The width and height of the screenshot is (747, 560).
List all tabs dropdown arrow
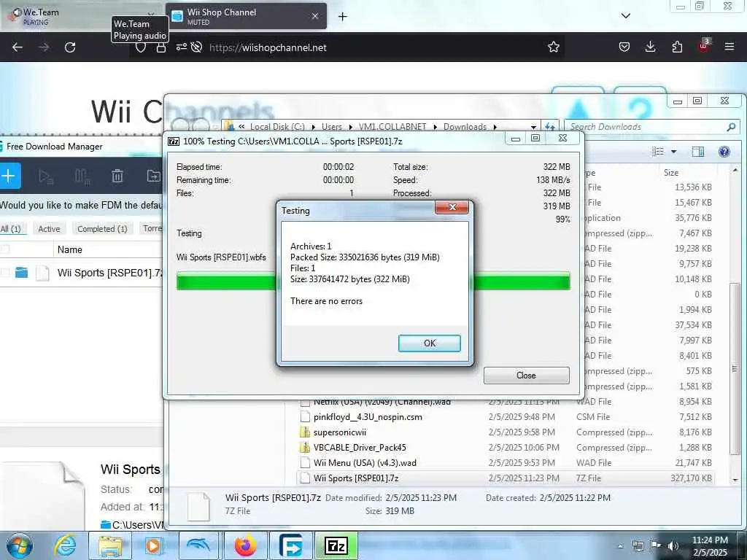tap(625, 16)
